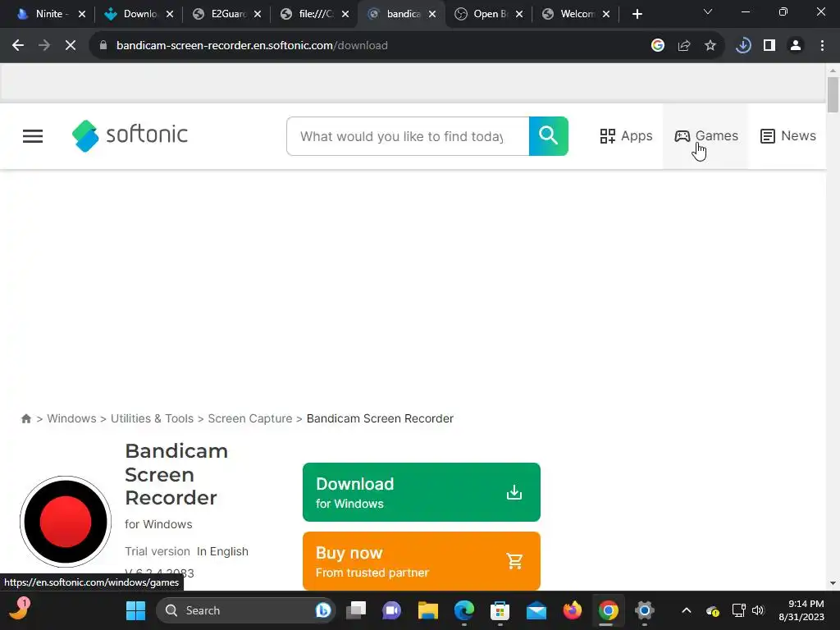Open Mail app from taskbar
The height and width of the screenshot is (630, 840).
[x=536, y=610]
